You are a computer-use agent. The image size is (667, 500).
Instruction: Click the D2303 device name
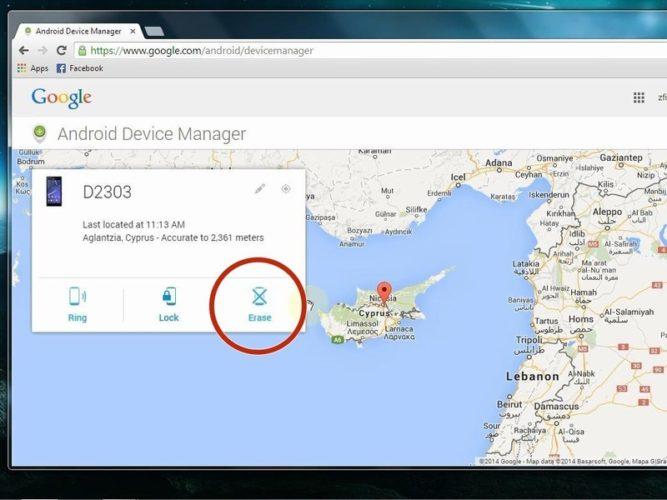pyautogui.click(x=107, y=192)
